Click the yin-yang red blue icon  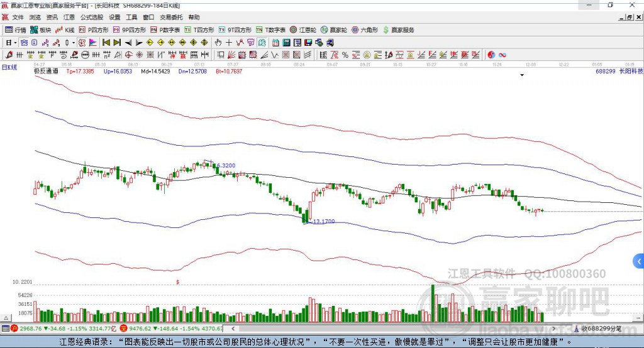(x=491, y=55)
